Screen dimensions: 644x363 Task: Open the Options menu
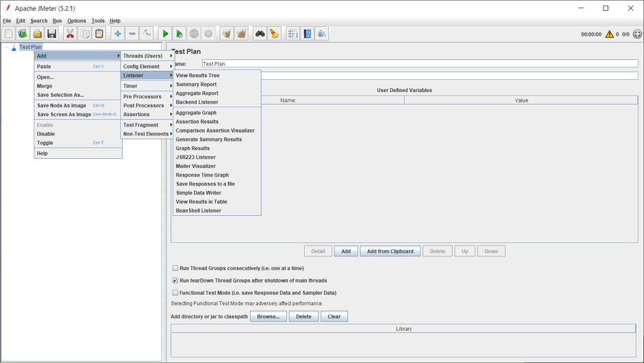point(76,21)
